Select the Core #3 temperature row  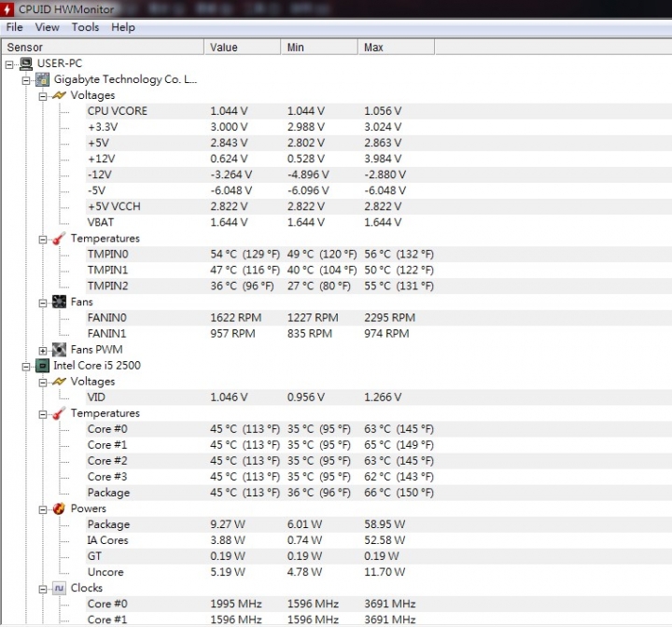coord(378,477)
